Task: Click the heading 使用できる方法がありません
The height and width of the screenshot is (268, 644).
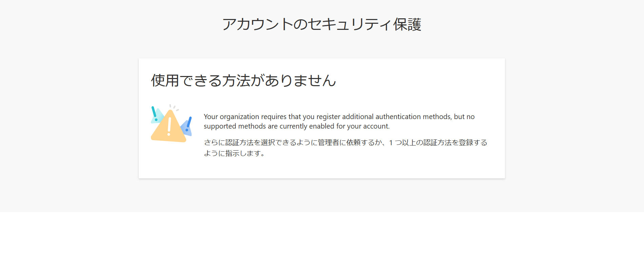Action: click(x=243, y=81)
